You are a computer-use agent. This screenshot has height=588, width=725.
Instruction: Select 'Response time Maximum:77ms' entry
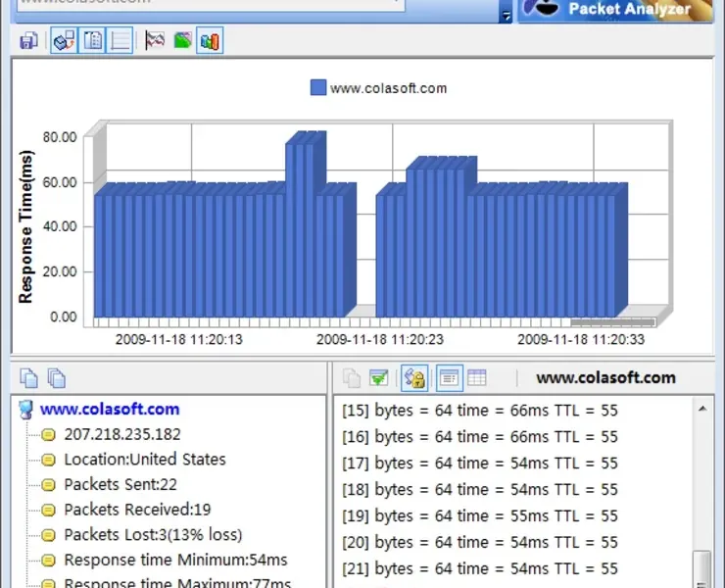click(177, 582)
